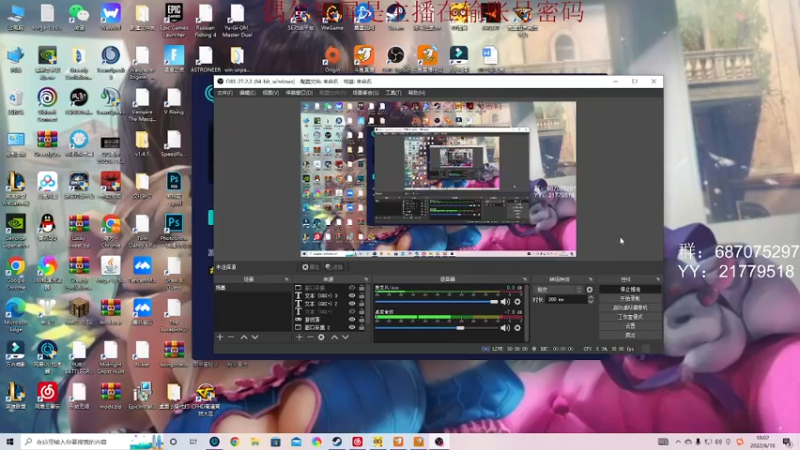Lock the window capture 2 source
The image size is (800, 450).
(362, 328)
